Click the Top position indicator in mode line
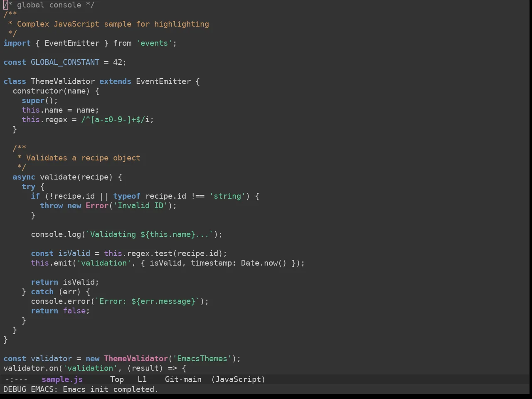532x399 pixels. coord(117,379)
